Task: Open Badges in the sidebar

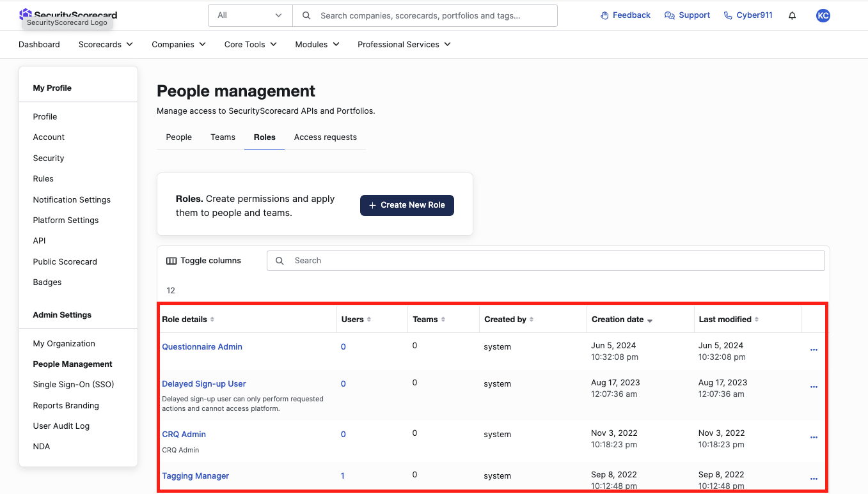Action: (x=47, y=282)
